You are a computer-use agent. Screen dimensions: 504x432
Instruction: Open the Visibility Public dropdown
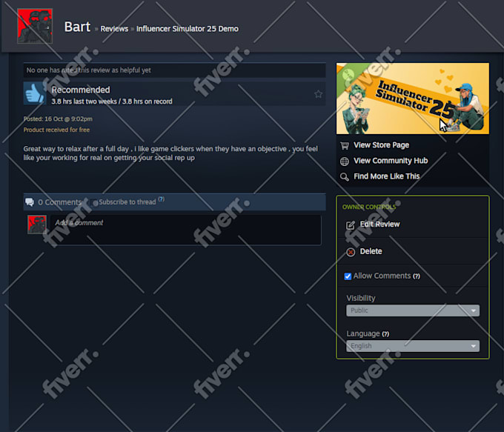pos(413,310)
